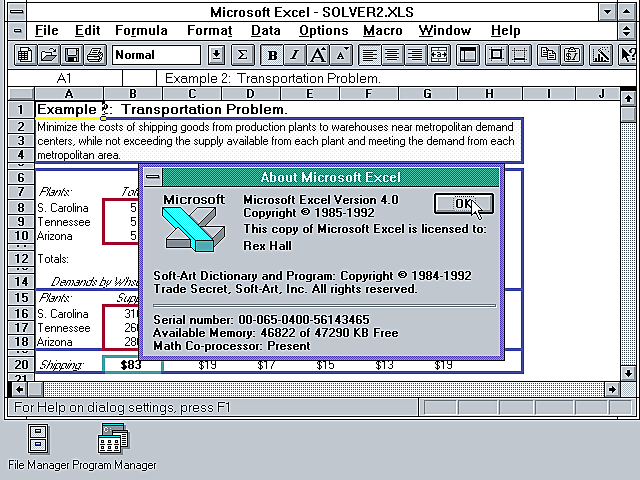Click the AutoSum sigma icon
Viewport: 640px width, 480px height.
click(x=242, y=55)
